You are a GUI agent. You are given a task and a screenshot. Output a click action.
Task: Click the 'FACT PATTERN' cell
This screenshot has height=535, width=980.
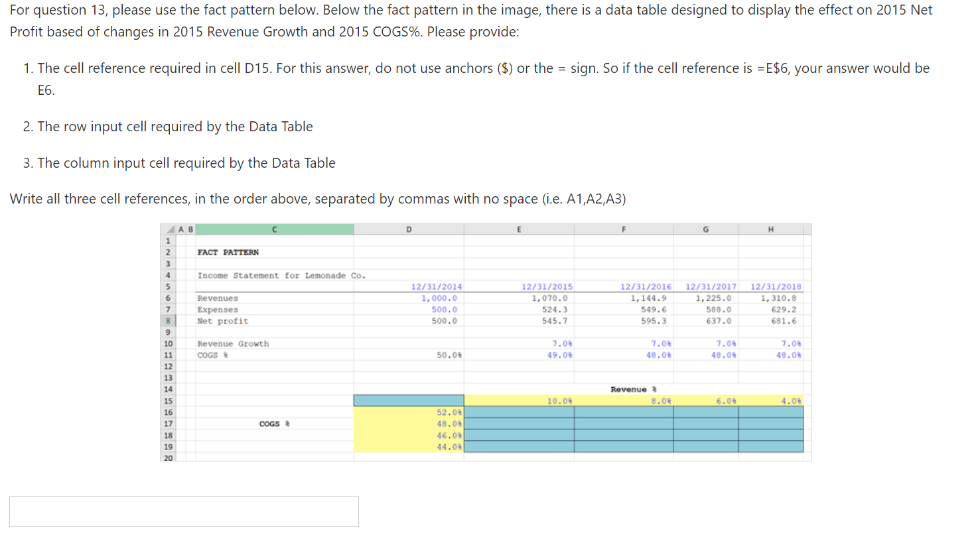[228, 253]
